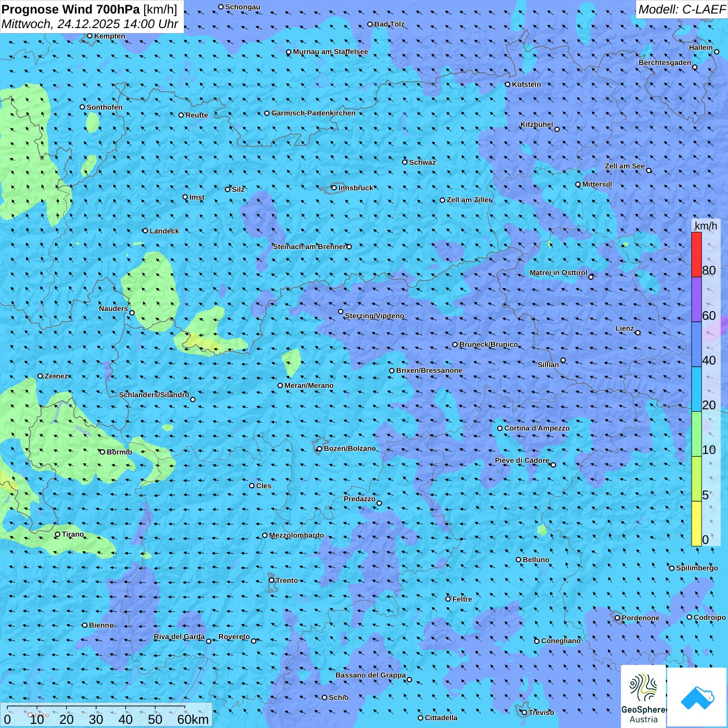728x728 pixels.
Task: Click the Lienz location dot
Action: coord(638,332)
